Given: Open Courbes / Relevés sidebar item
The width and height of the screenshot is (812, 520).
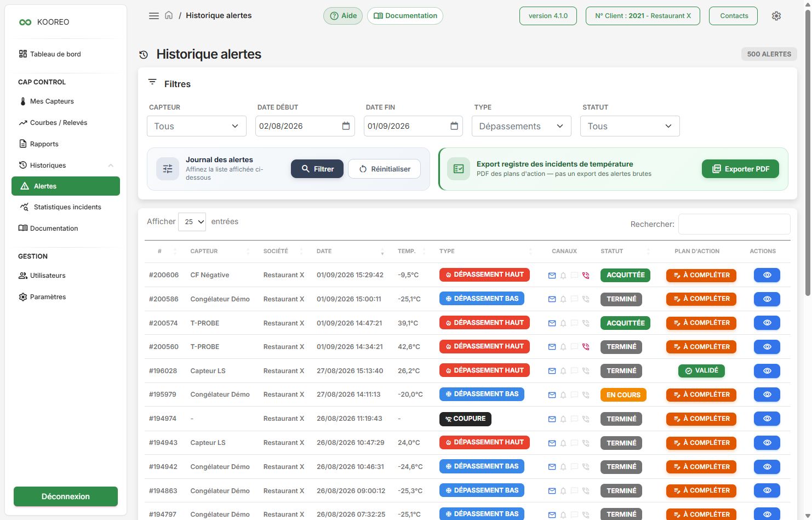Looking at the screenshot, I should [x=66, y=123].
